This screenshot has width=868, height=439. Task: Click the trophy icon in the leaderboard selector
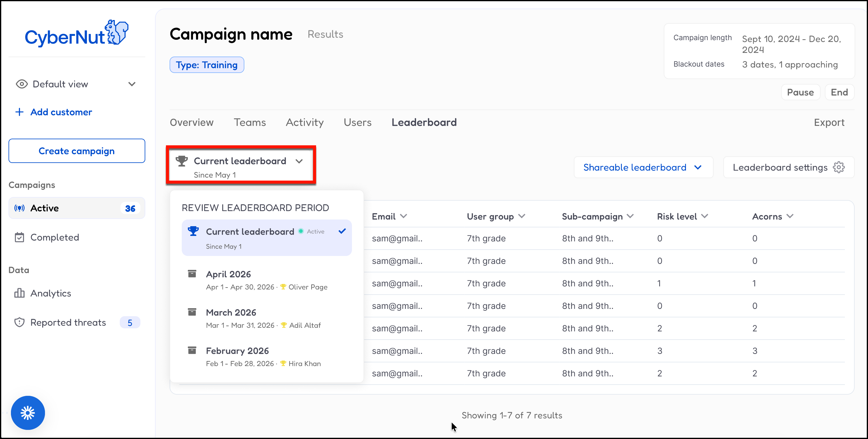tap(182, 161)
